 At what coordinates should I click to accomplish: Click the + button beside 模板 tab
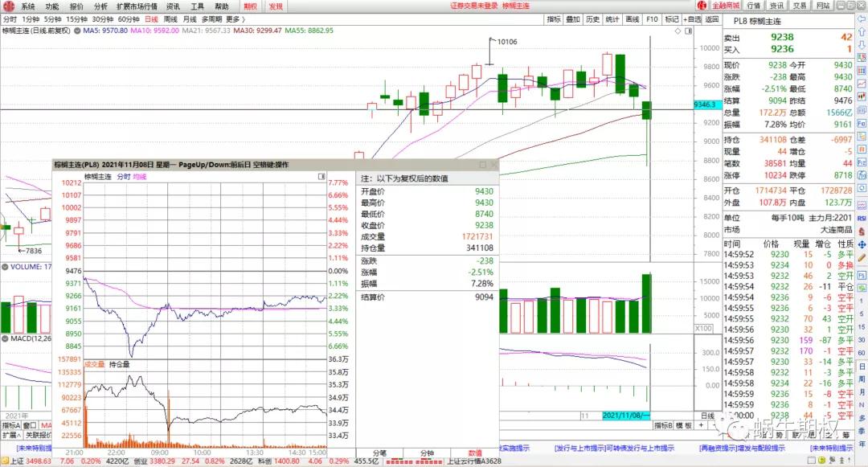coord(699,425)
